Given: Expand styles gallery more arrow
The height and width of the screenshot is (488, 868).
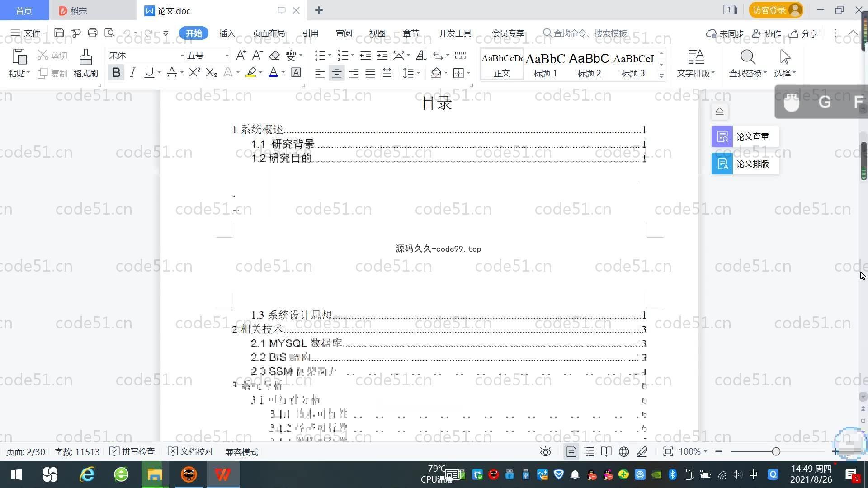Looking at the screenshot, I should (661, 76).
